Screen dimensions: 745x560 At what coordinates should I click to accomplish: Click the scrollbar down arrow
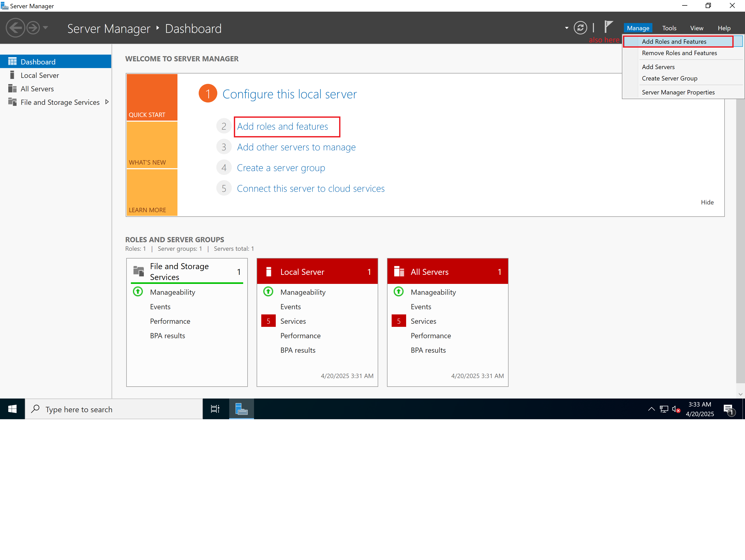[x=740, y=394]
